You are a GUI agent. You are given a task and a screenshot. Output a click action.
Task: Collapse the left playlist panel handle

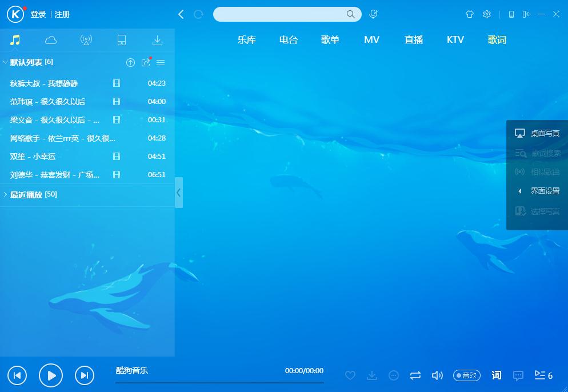tap(179, 193)
